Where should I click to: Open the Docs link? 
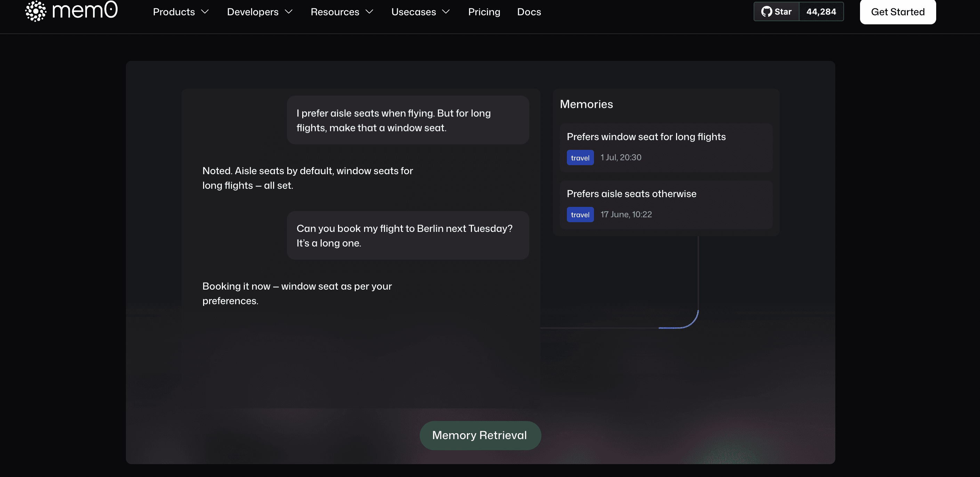click(529, 12)
